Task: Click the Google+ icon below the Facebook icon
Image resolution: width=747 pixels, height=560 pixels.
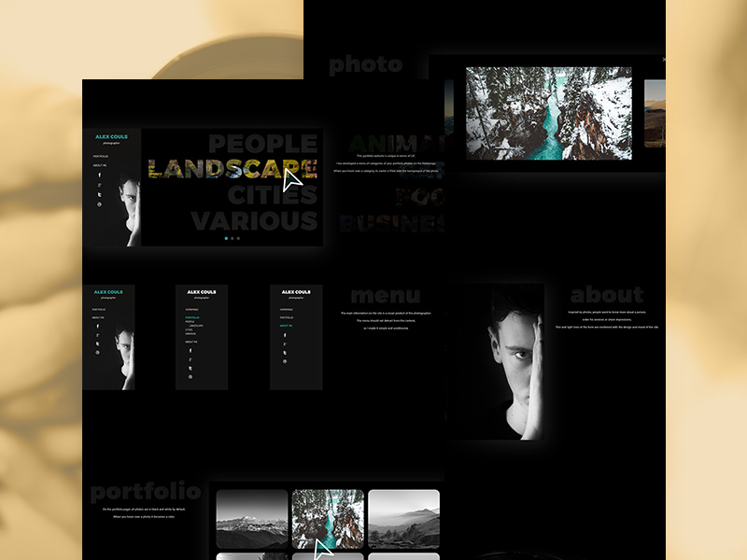Action: [99, 185]
